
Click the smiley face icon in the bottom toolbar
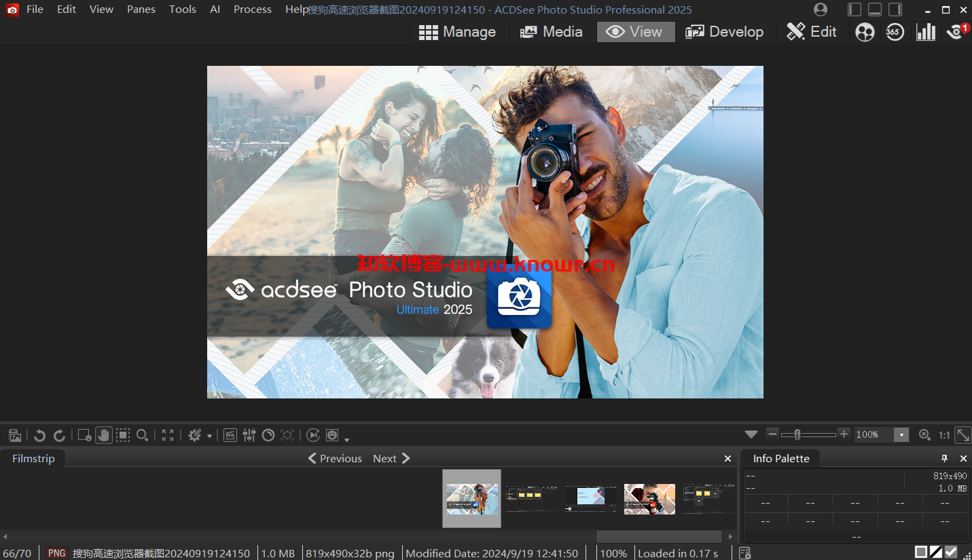[332, 435]
